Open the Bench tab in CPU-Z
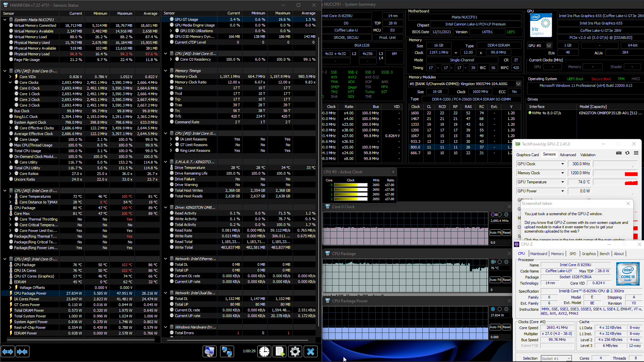 [605, 254]
